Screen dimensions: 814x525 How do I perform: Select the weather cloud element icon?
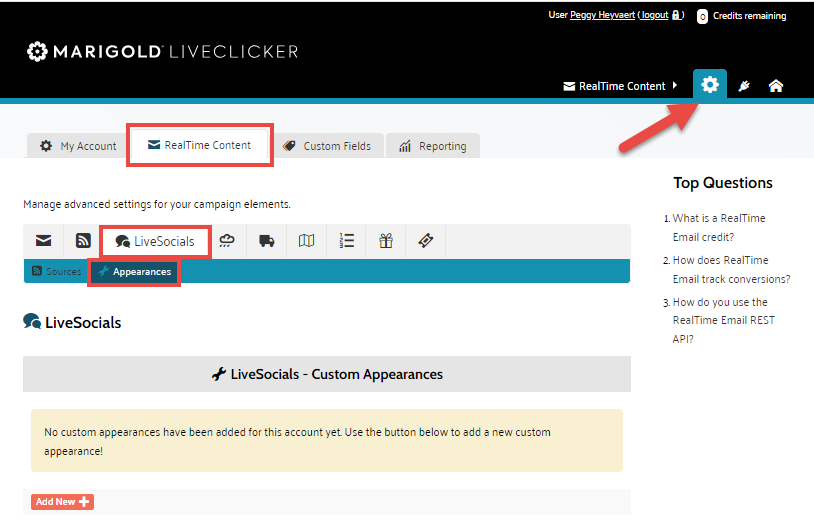pyautogui.click(x=227, y=241)
